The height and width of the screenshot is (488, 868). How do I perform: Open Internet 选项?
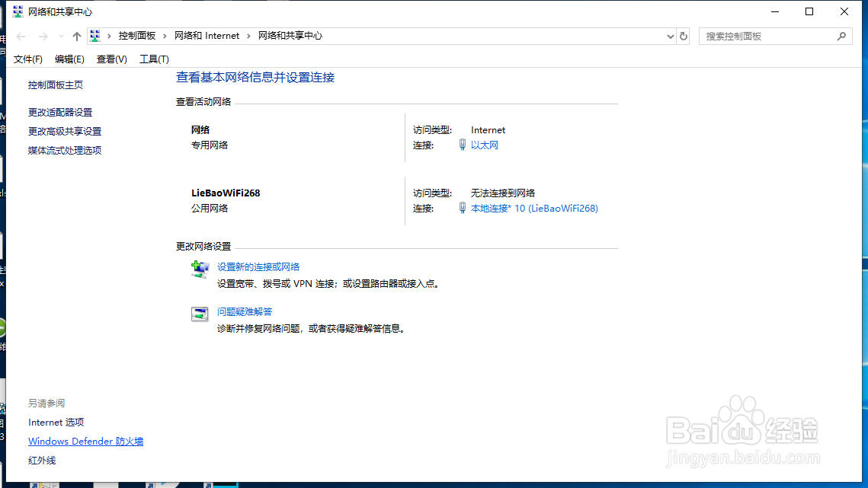56,422
